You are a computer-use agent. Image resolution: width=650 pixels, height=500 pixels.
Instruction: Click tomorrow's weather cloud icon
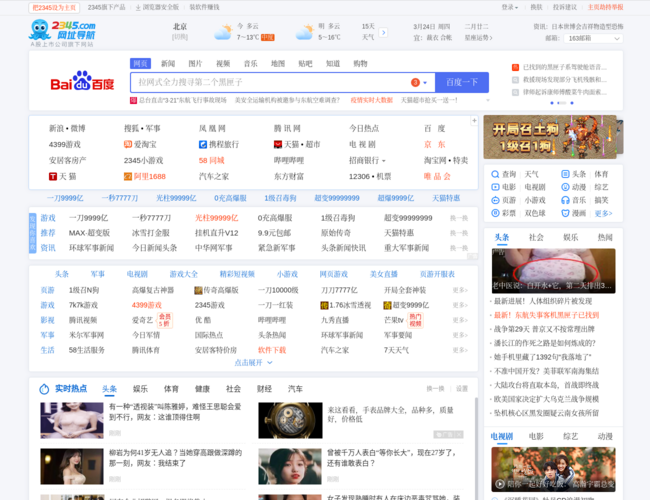305,32
